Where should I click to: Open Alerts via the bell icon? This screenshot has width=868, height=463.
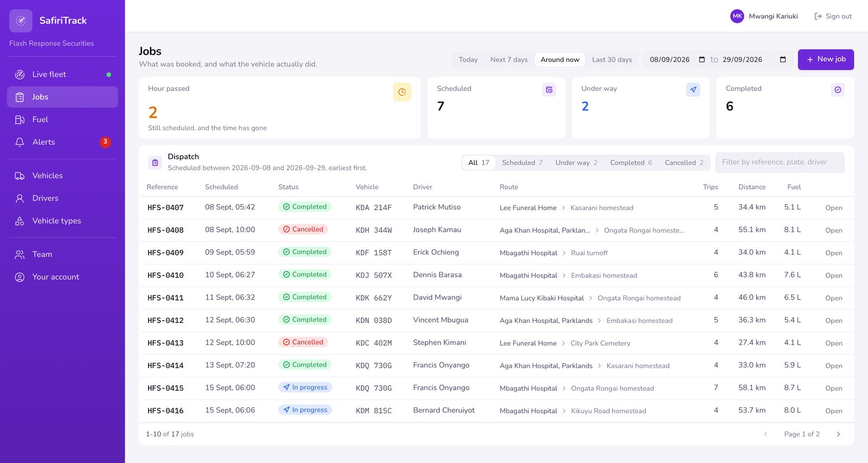tap(20, 142)
